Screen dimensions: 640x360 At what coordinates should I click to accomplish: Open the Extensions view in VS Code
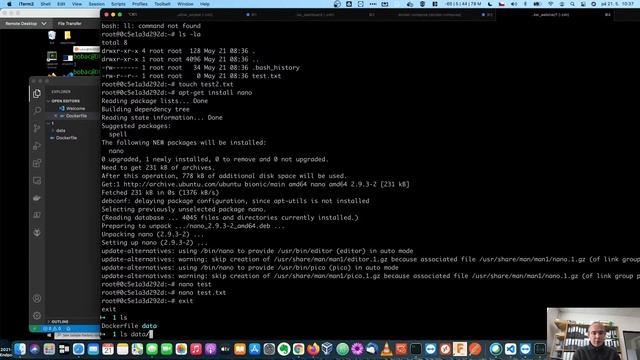(x=37, y=163)
